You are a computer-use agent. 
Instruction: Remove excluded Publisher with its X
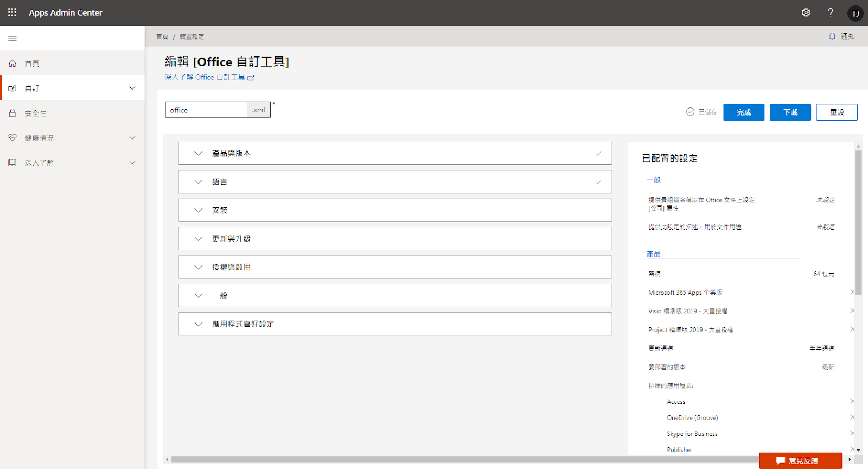(852, 449)
